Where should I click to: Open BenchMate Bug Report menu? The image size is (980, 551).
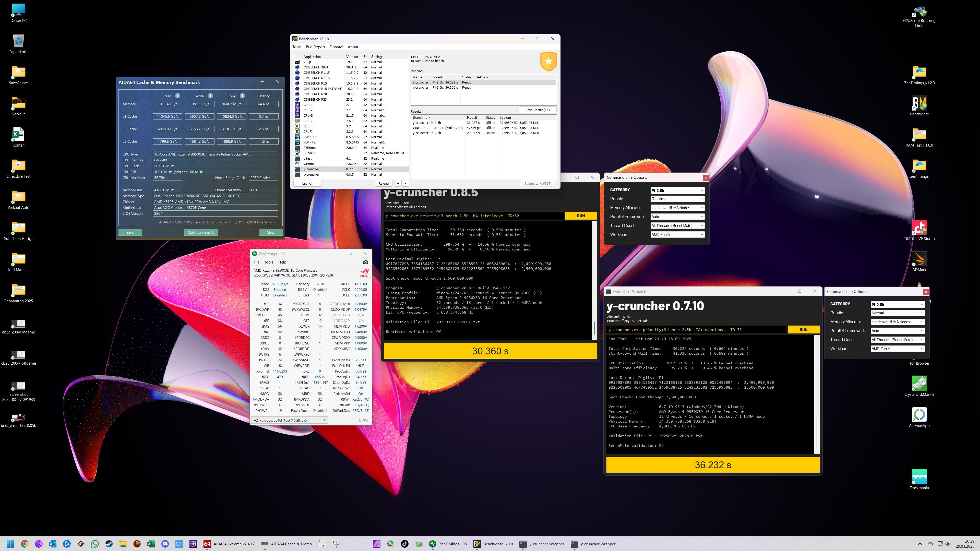(x=315, y=47)
